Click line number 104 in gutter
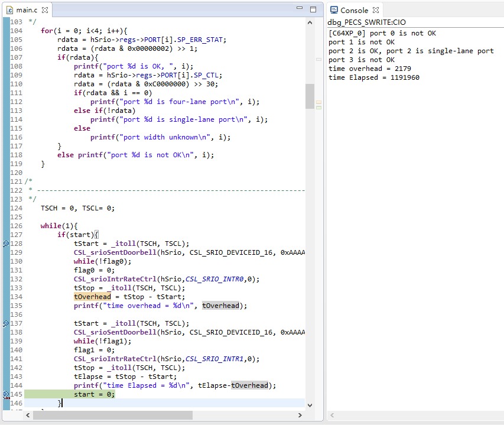The image size is (504, 425). click(16, 31)
